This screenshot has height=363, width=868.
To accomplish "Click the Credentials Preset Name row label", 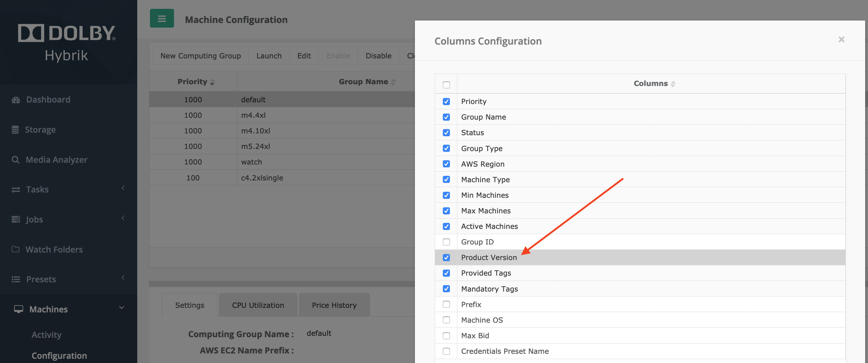I will coord(505,351).
